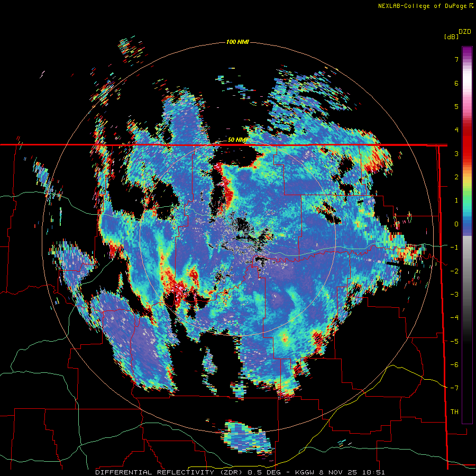Click the NEXLAB-College of DuPage watermark text

point(425,6)
